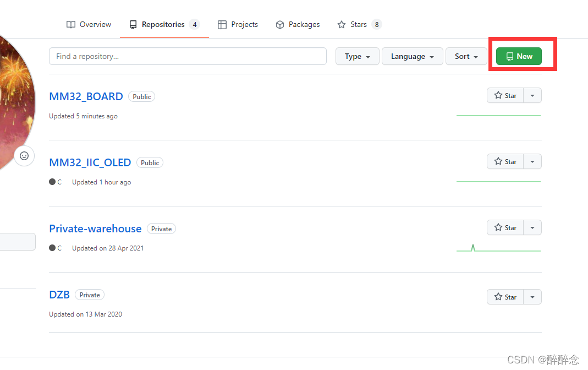
Task: Click the C language dot for Private-warehouse
Action: click(52, 248)
